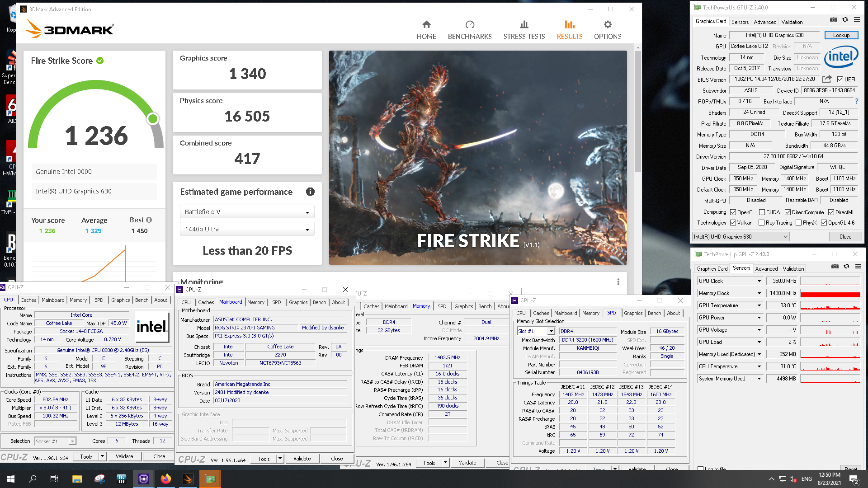Open the Bench tab in CPU-Z Mainboard window

click(x=320, y=302)
